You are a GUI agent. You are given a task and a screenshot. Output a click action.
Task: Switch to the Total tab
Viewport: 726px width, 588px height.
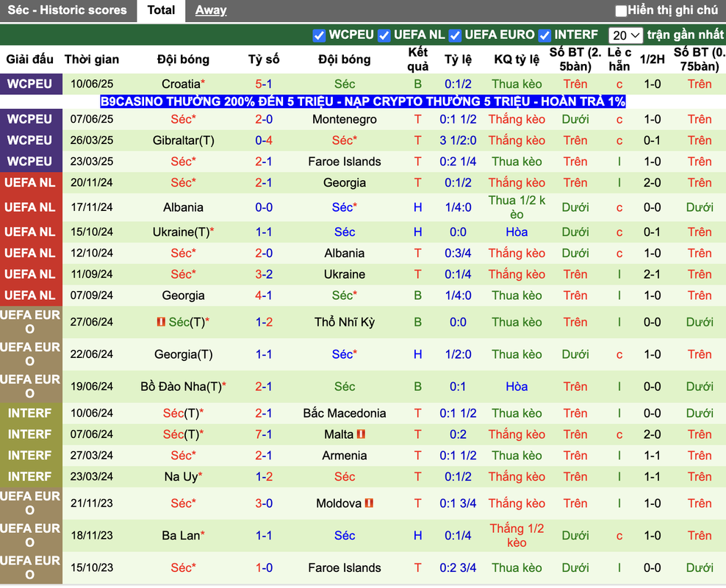coord(161,10)
